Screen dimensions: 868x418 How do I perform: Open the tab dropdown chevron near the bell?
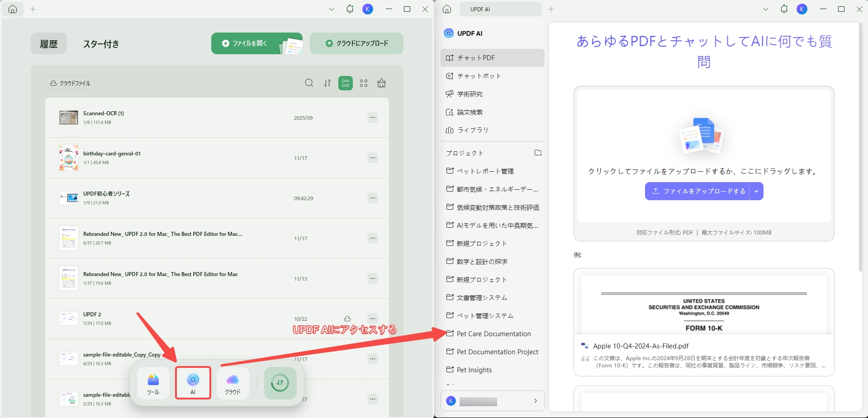[332, 9]
